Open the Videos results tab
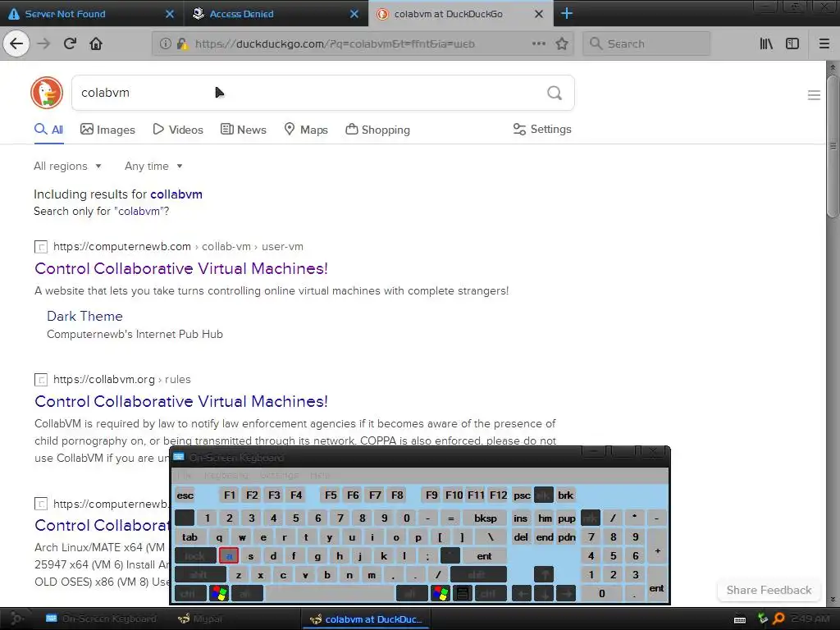Viewport: 840px width, 630px height. tap(178, 130)
